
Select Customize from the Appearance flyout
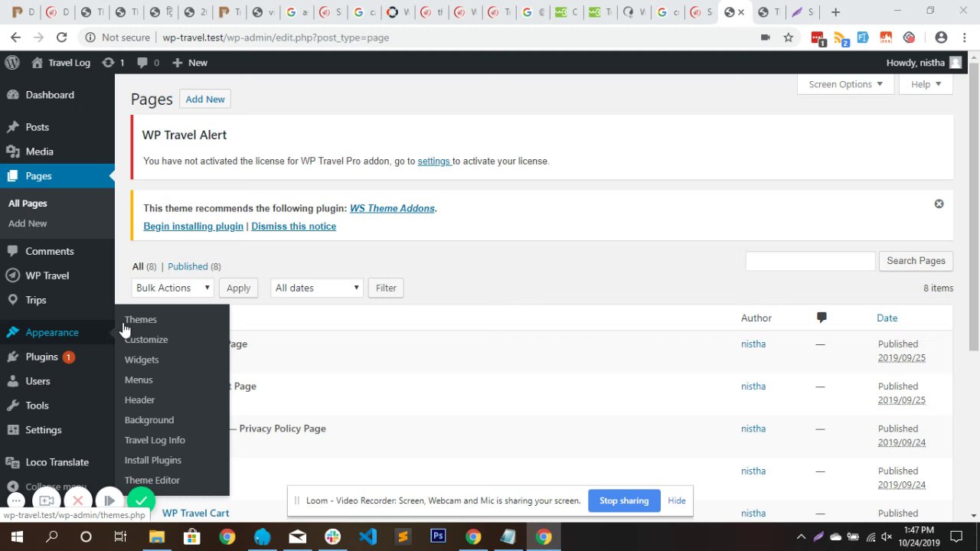[145, 340]
